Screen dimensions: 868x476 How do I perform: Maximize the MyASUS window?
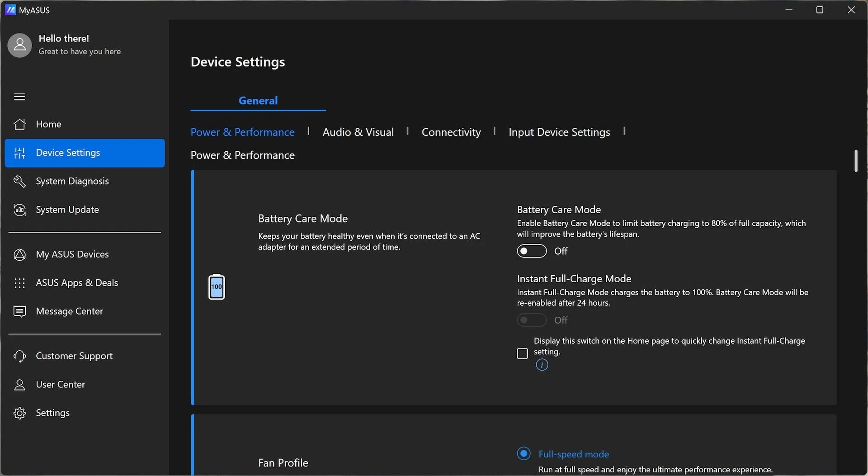pos(820,10)
